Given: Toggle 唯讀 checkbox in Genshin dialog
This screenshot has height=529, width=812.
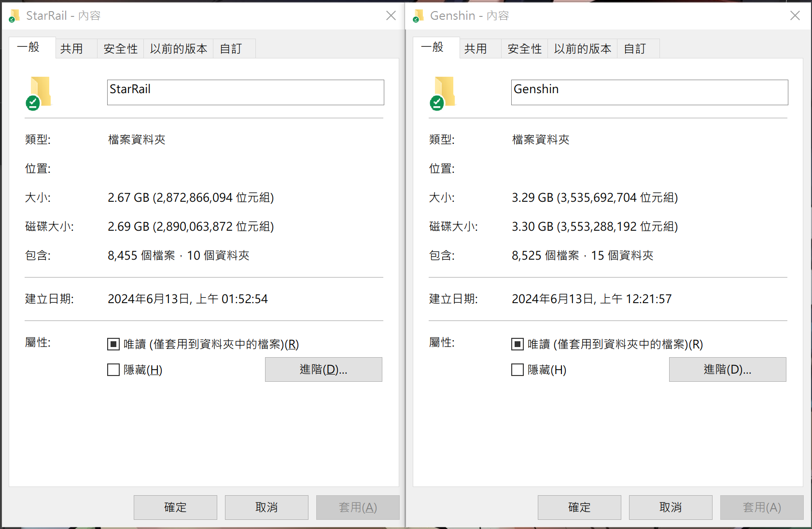Looking at the screenshot, I should pos(518,344).
